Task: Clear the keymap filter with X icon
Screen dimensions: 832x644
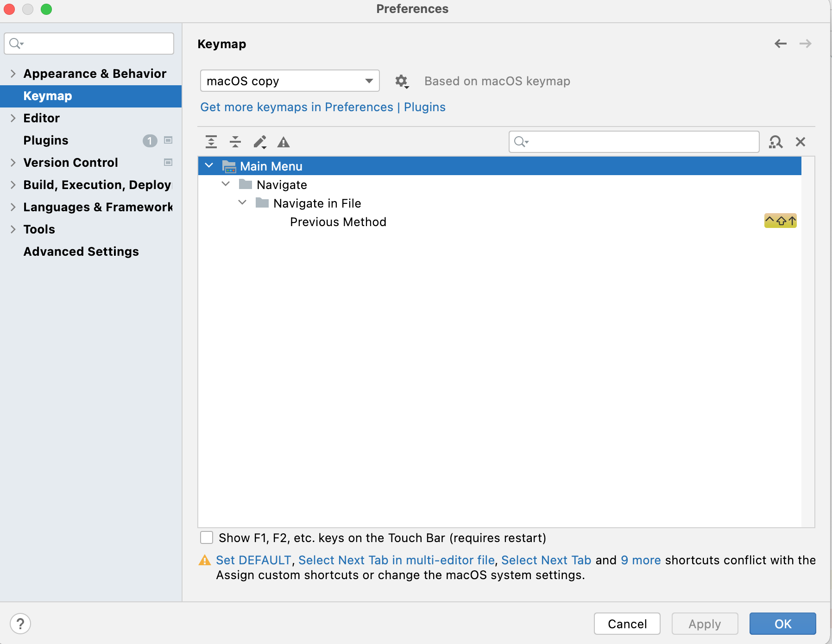Action: (800, 142)
